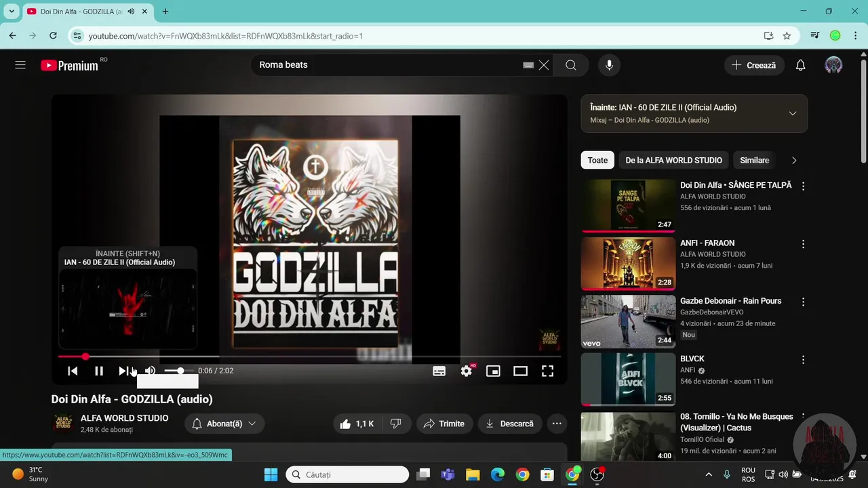Viewport: 868px width, 488px height.
Task: Create content with Creează button
Action: tap(753, 65)
